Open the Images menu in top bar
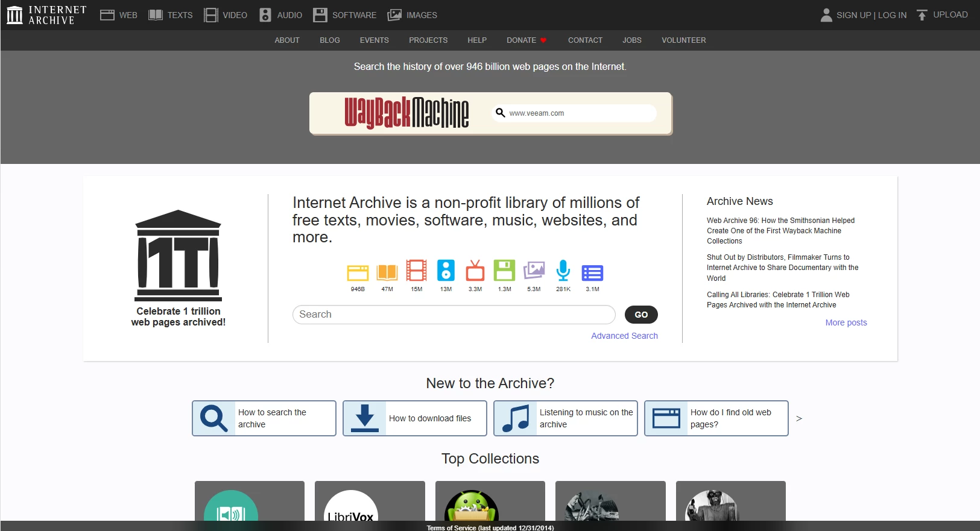The height and width of the screenshot is (531, 980). [413, 15]
